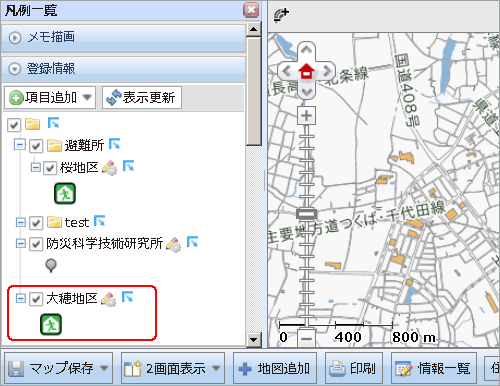Click the blue zoom-to arrow beside test folder

pos(100,221)
